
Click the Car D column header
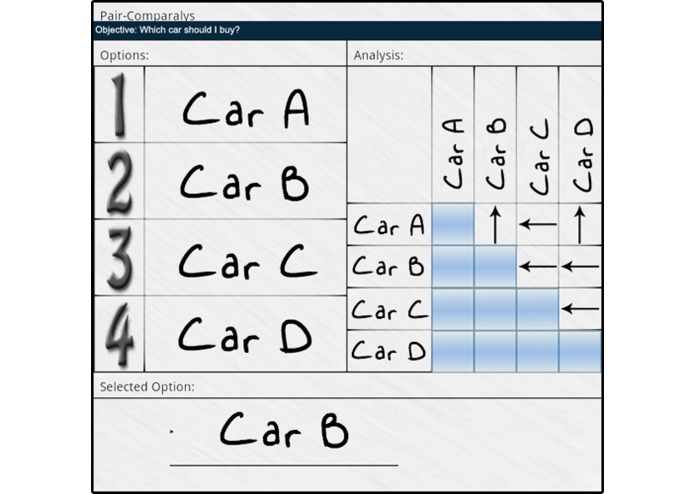(580, 135)
